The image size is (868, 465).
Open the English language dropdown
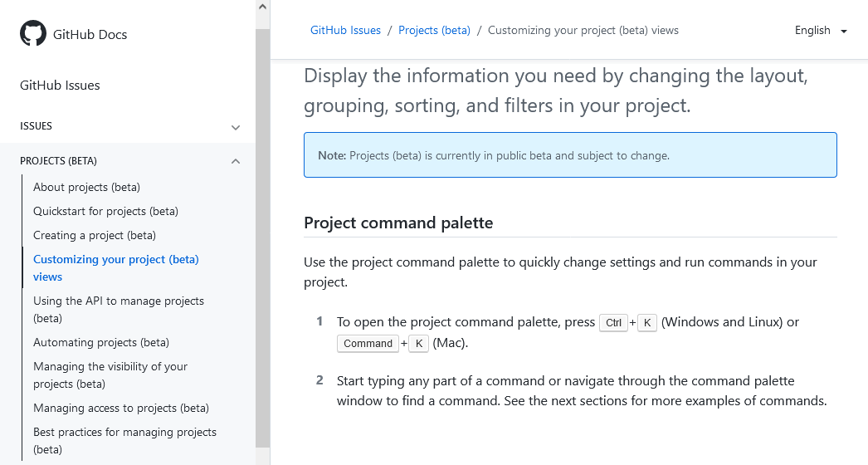click(x=821, y=31)
